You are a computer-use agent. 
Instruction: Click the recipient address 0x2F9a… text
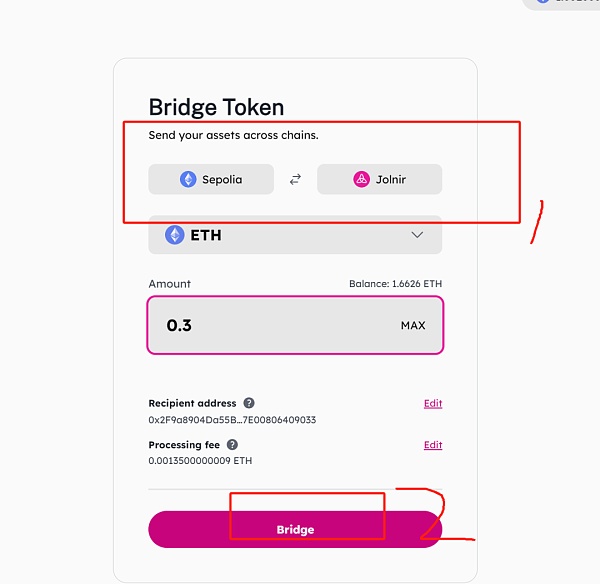point(232,420)
